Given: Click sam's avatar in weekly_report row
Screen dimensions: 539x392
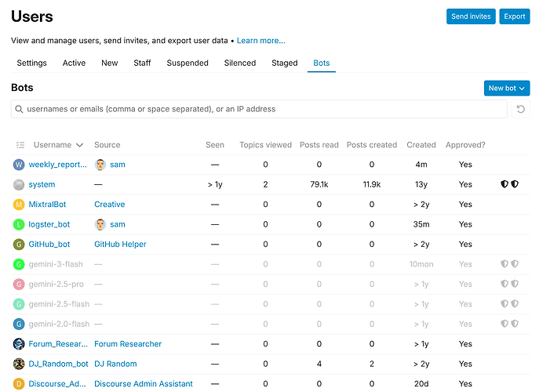Looking at the screenshot, I should [100, 165].
